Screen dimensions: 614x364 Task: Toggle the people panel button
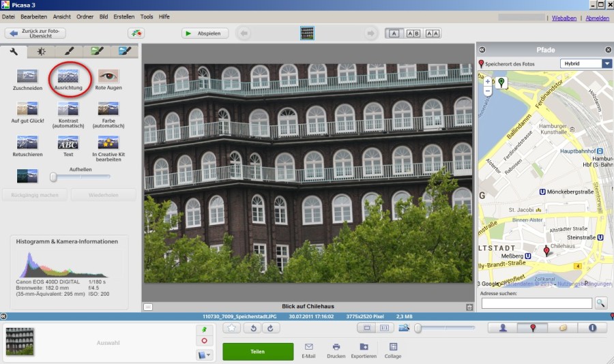coord(503,328)
